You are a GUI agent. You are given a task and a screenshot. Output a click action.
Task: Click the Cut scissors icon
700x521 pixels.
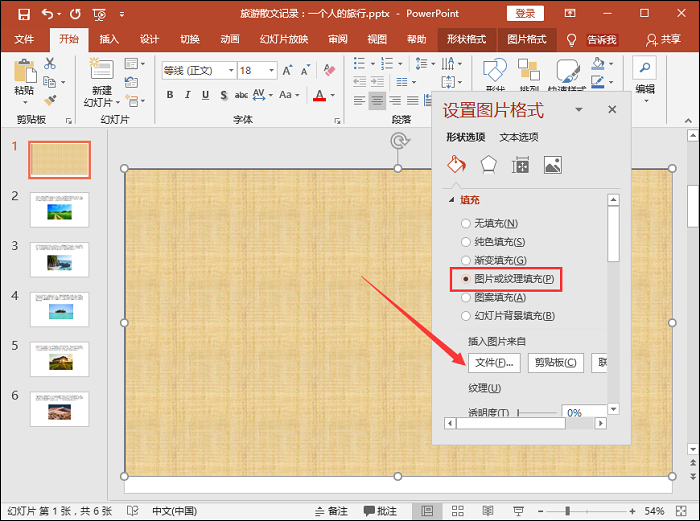tap(50, 63)
